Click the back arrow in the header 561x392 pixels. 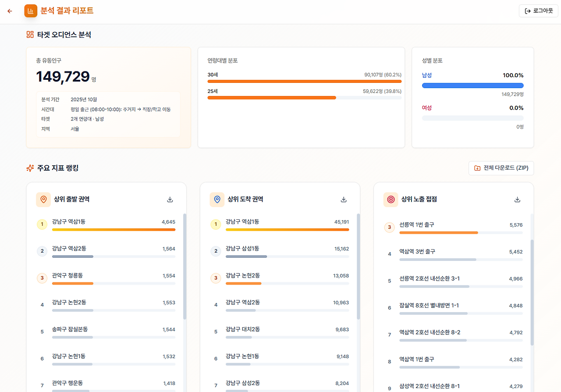10,11
